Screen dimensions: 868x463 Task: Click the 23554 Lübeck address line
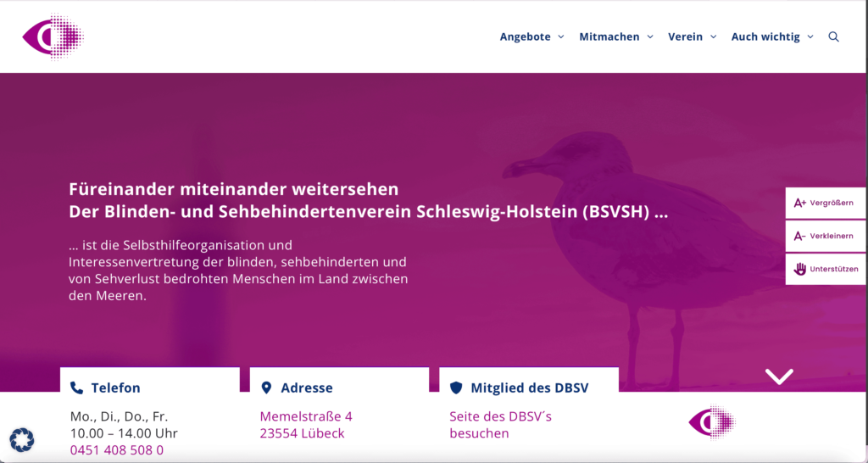click(303, 433)
